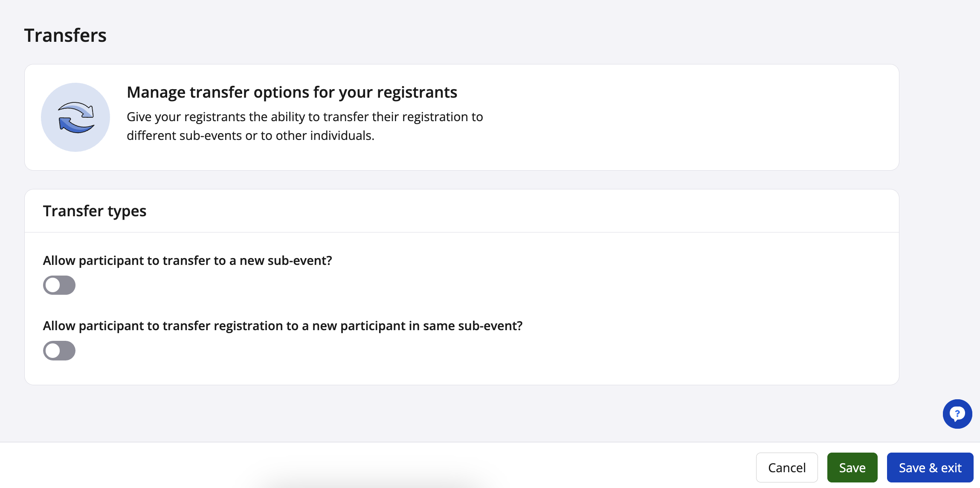Click the word "types" in the section header

click(127, 211)
